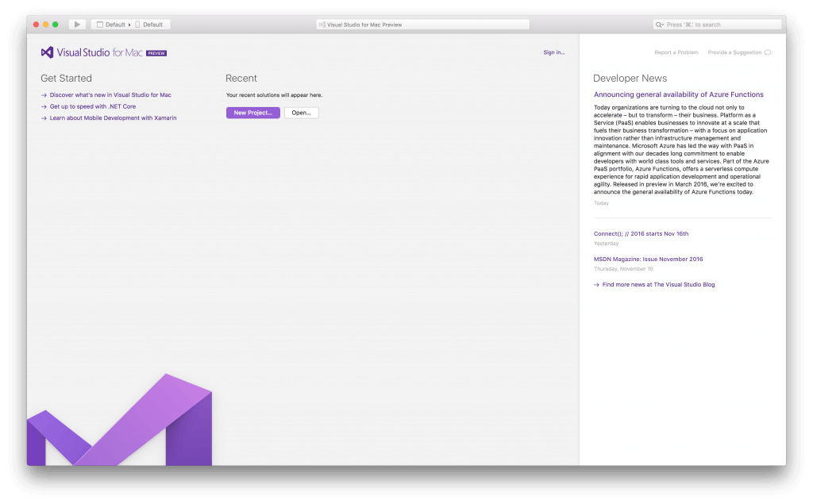Open 'Find more news at The Visual Studio Blog'
813x504 pixels.
[658, 285]
